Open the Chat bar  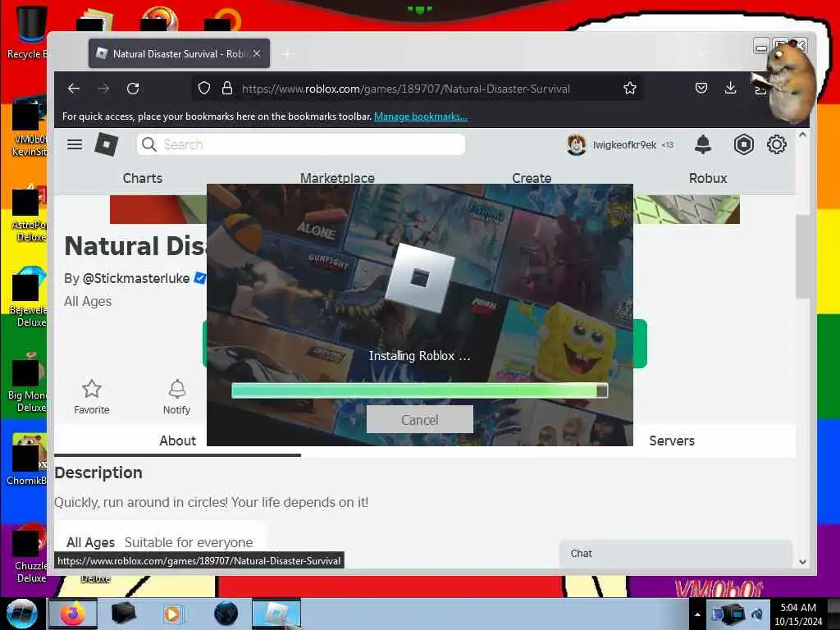pos(675,554)
